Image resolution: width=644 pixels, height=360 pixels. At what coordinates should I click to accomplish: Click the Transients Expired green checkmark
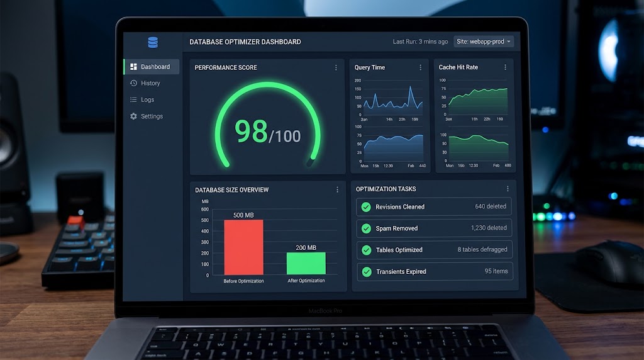point(367,272)
